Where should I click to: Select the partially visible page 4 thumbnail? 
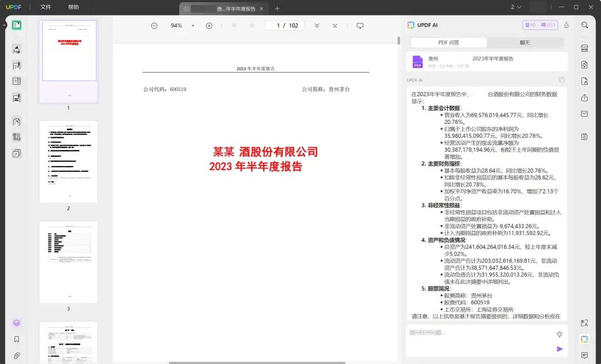(68, 342)
